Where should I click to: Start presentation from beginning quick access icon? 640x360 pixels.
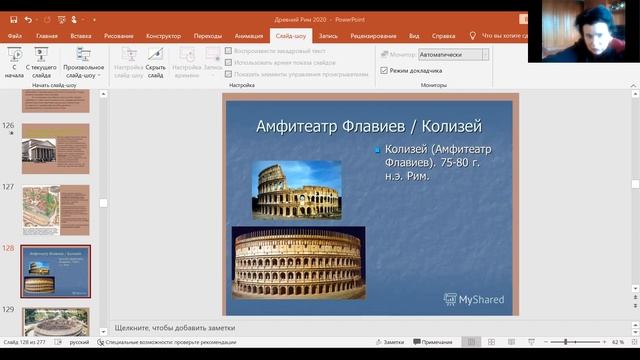click(x=62, y=20)
